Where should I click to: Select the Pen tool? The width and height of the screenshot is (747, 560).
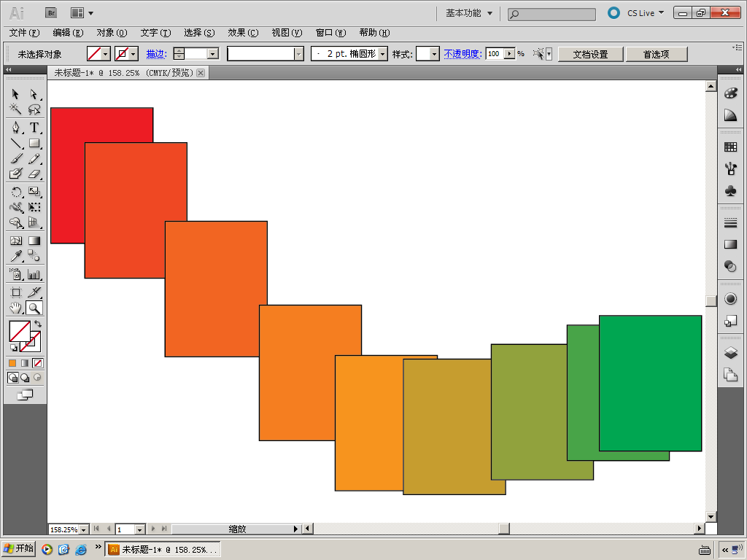pyautogui.click(x=16, y=128)
